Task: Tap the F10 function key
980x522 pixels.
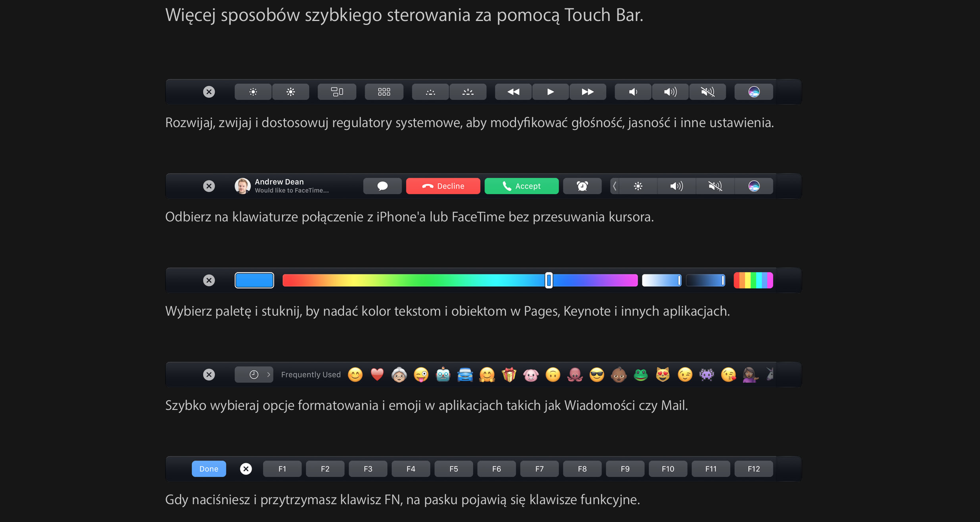Action: click(668, 469)
